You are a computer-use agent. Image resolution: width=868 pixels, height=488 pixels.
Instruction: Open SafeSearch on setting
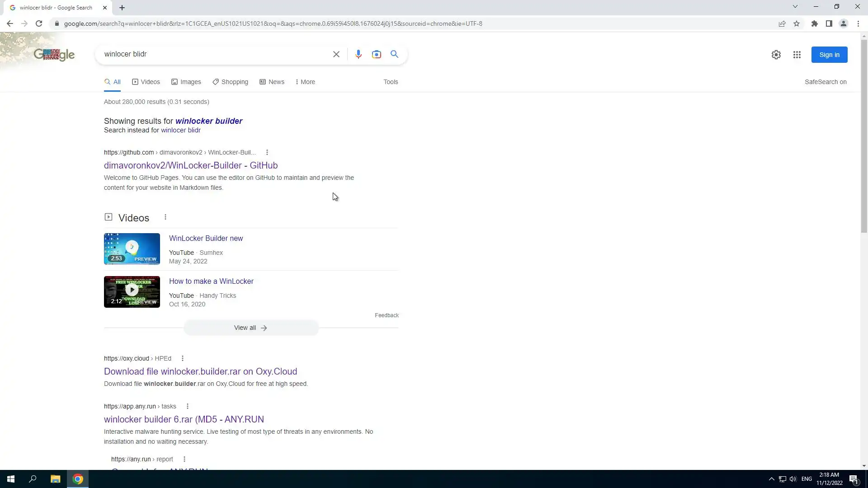click(825, 82)
